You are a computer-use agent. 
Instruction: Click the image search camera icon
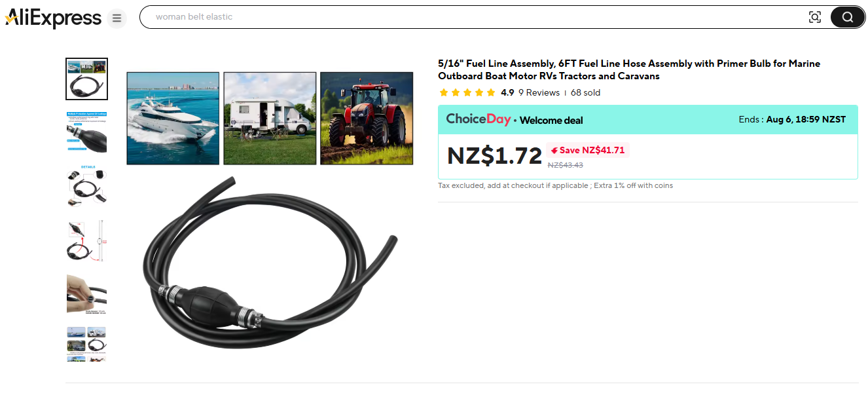click(x=815, y=17)
